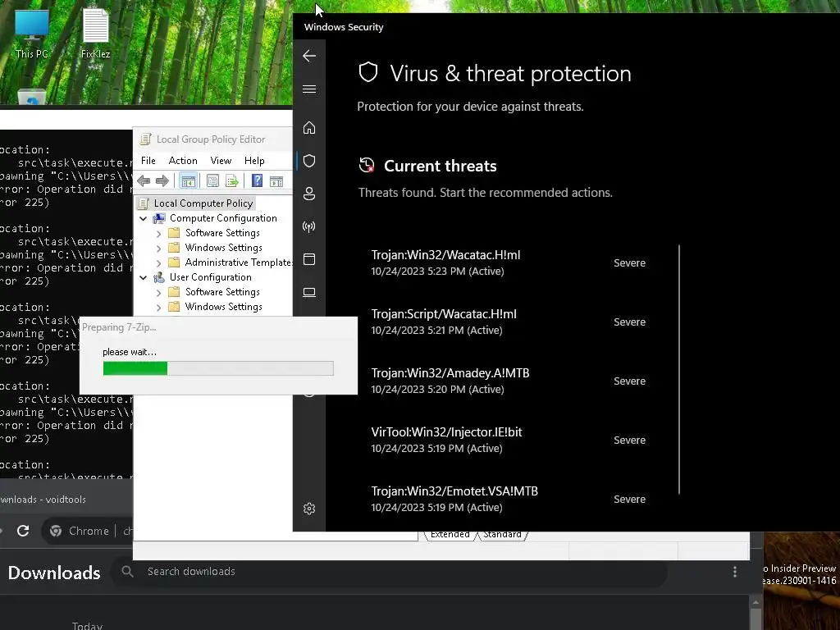Viewport: 840px width, 630px height.
Task: Open View menu in Group Policy Editor
Action: point(221,161)
